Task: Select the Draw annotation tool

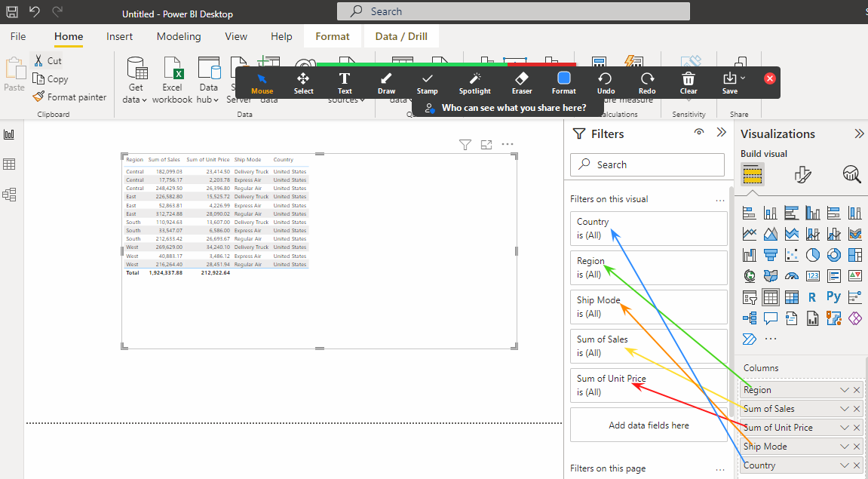Action: (386, 82)
